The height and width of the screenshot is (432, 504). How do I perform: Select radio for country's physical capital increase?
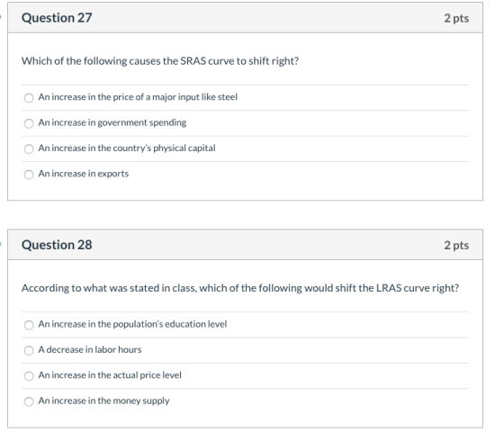point(29,148)
